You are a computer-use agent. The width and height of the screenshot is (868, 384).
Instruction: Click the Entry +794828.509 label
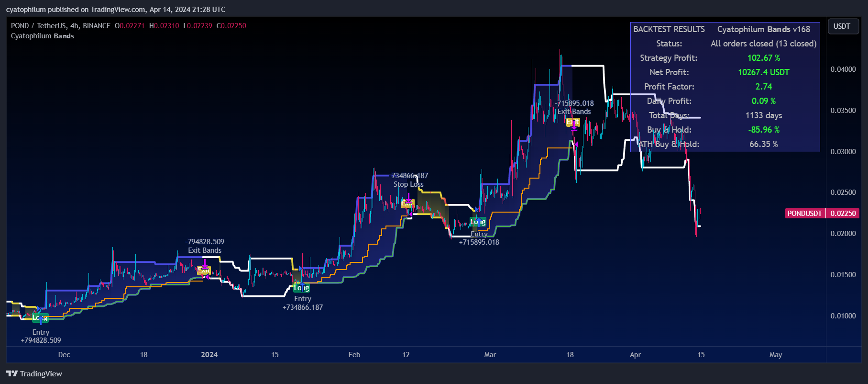tap(41, 336)
